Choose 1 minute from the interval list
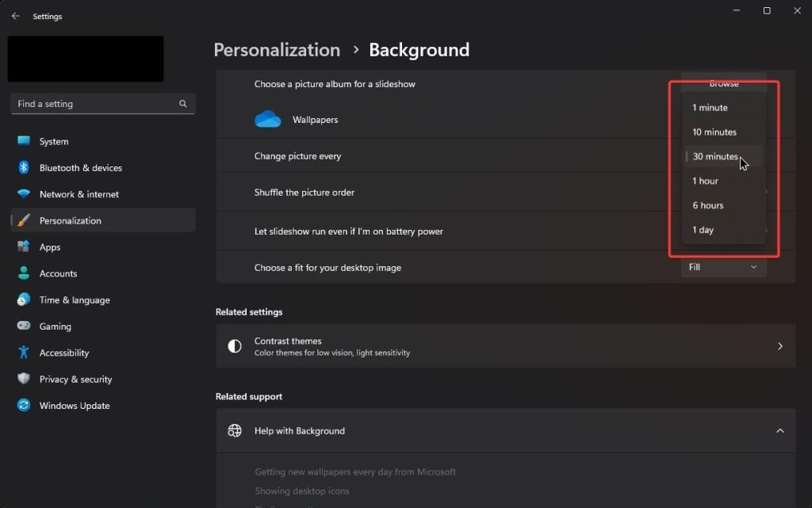The height and width of the screenshot is (508, 812). coord(723,108)
